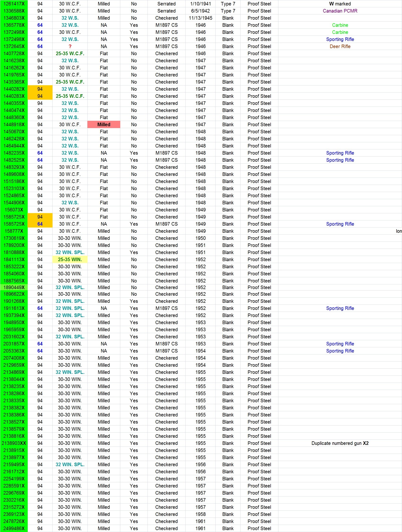This screenshot has width=402, height=532.
Task: Select 'Proof Steel' in row 1789200X
Action: [x=259, y=245]
